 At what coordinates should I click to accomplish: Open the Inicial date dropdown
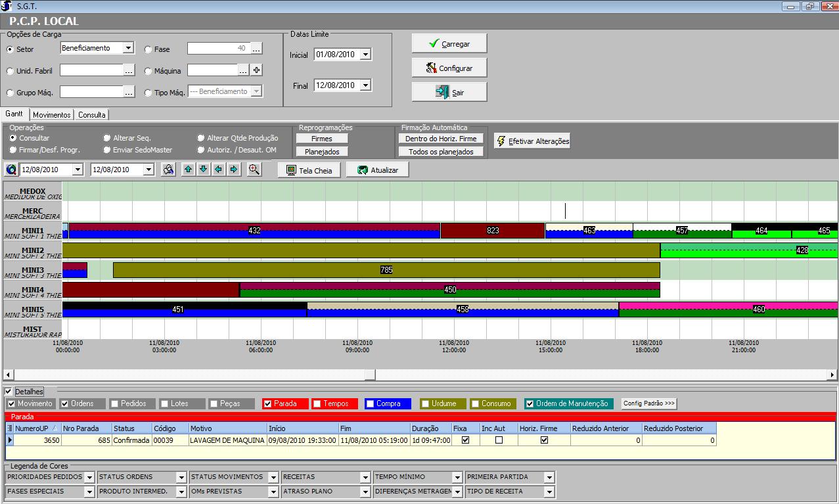click(365, 55)
